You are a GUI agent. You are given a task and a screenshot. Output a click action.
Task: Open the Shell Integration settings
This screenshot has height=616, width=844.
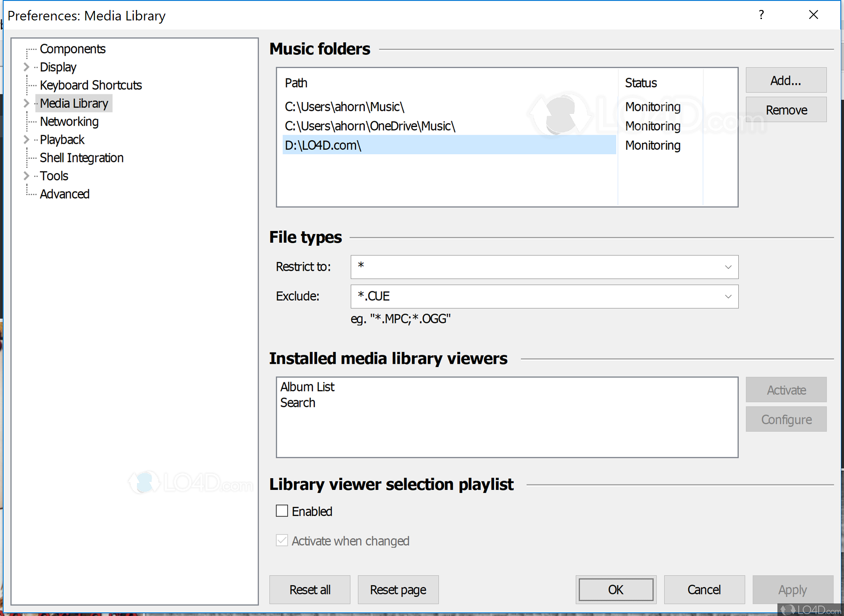click(x=82, y=157)
